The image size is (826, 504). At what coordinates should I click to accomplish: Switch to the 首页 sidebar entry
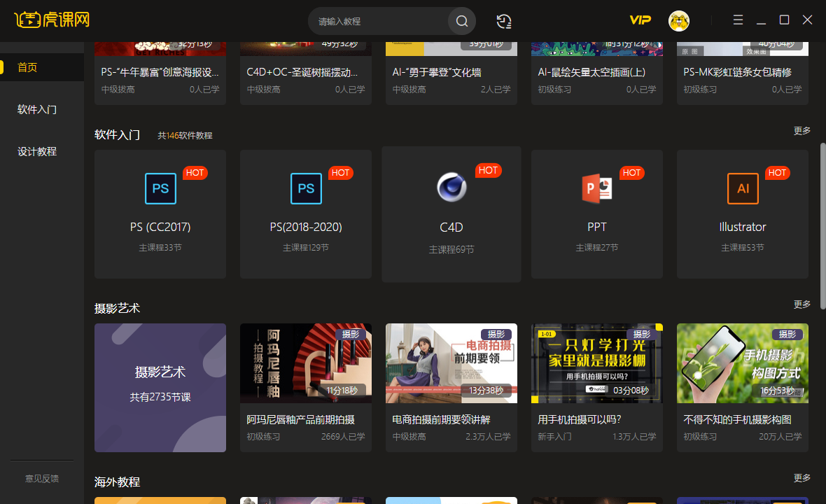[27, 67]
